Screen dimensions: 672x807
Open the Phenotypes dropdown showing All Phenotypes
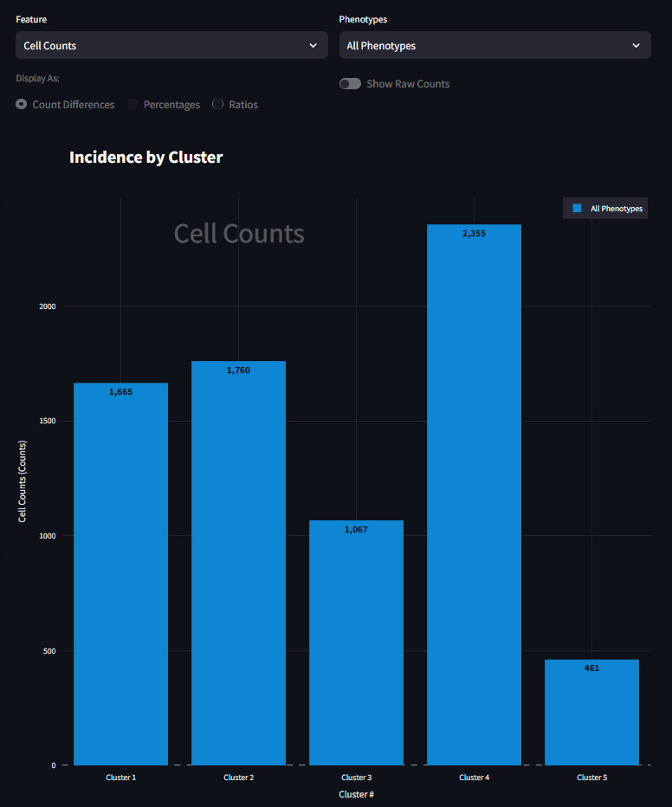coord(495,45)
